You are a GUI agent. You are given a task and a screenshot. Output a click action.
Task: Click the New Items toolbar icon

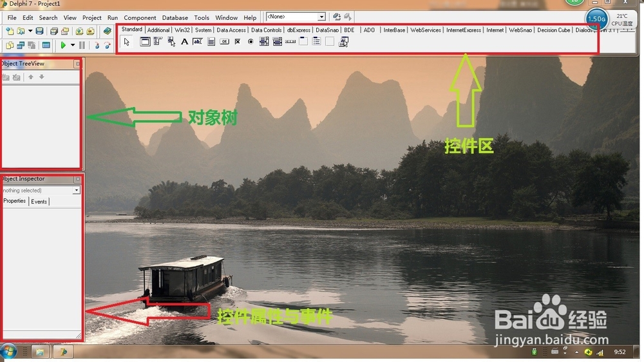10,31
